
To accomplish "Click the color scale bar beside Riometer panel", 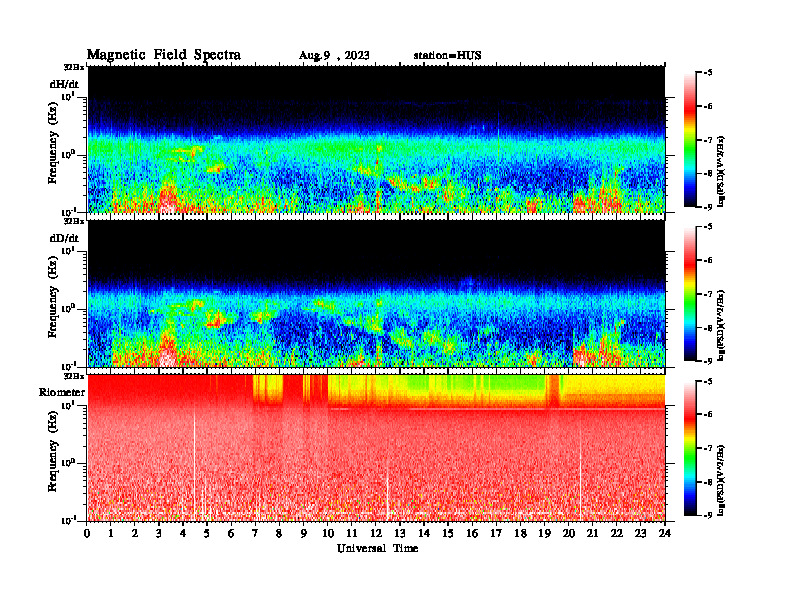I will [x=690, y=448].
